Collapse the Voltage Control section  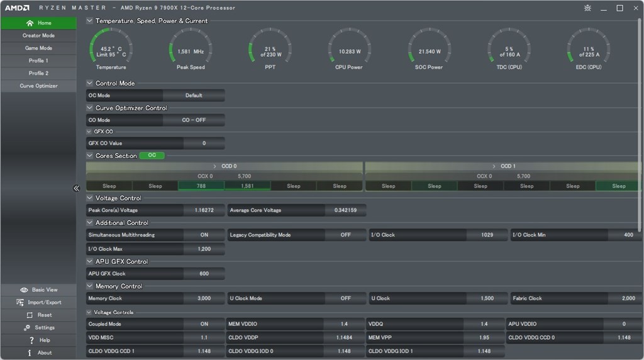pyautogui.click(x=90, y=198)
